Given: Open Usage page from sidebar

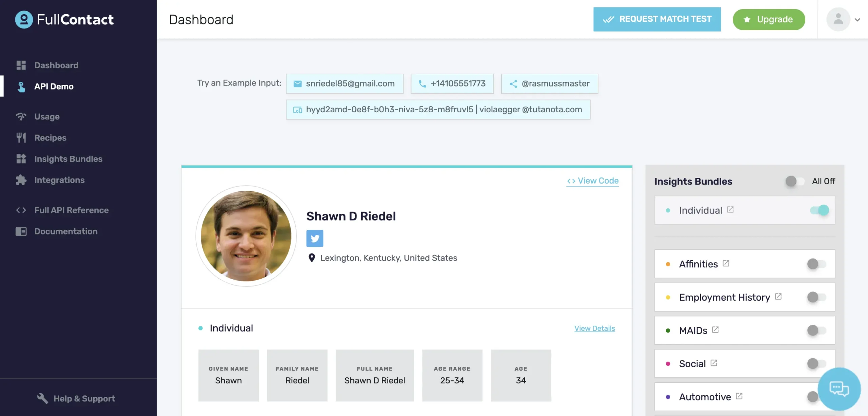Looking at the screenshot, I should coord(47,117).
